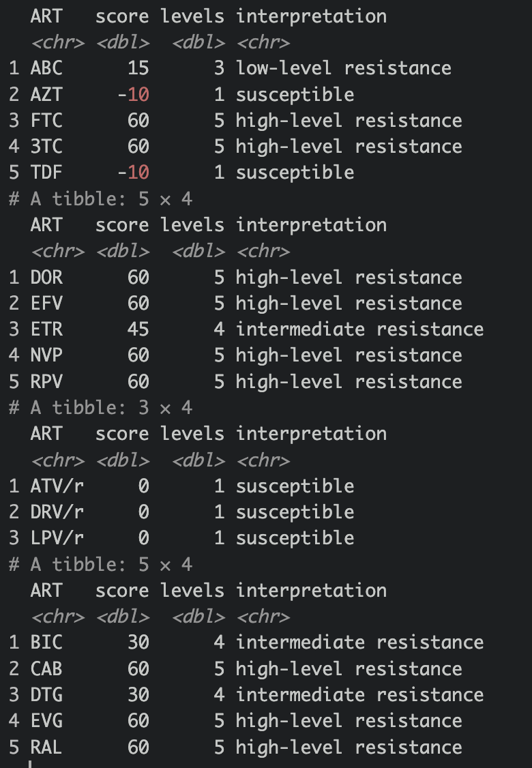
Task: Select the "low-level resistance" interpretation text
Action: (343, 68)
